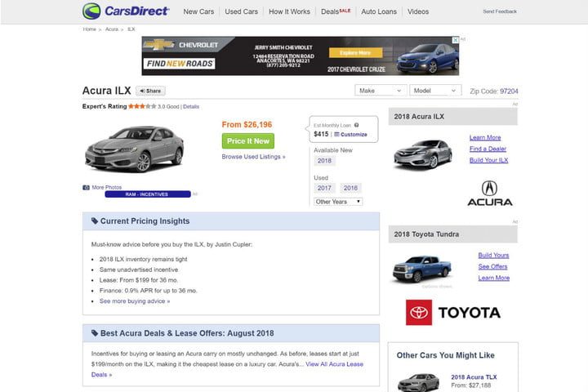Click the 97204 zip code
Screen dimensions: 588x392
coord(509,91)
